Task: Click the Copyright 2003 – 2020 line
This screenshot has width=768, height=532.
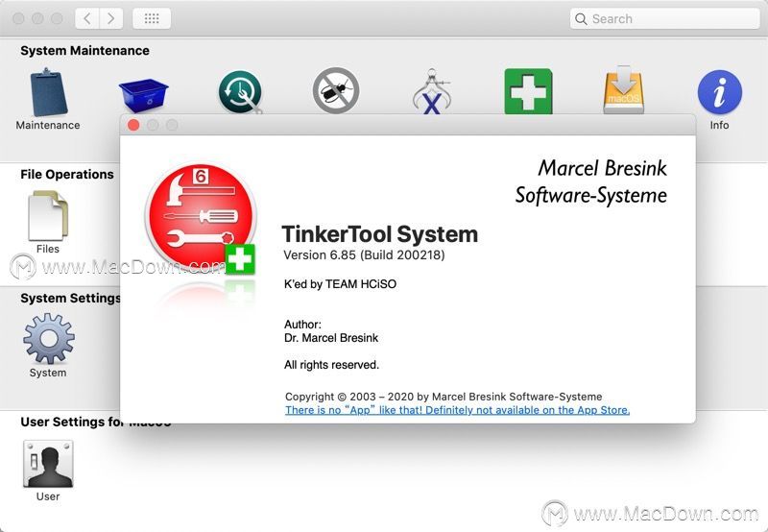Action: (x=444, y=397)
